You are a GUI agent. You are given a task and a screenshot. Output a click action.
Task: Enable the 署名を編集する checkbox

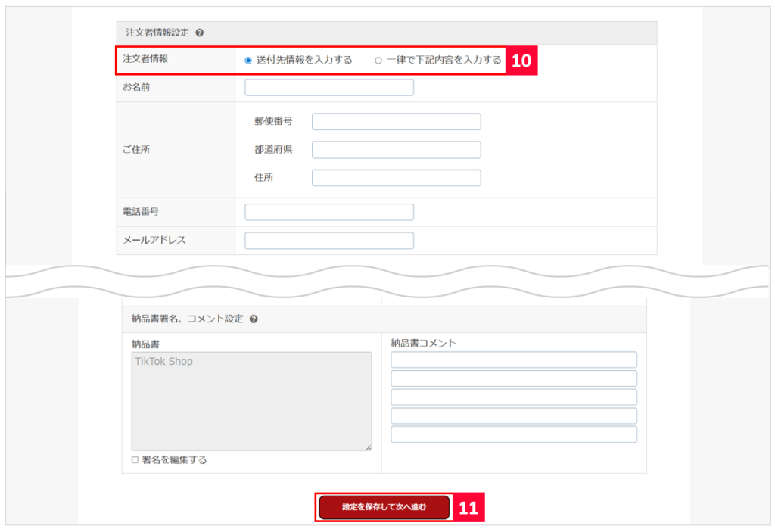click(132, 458)
